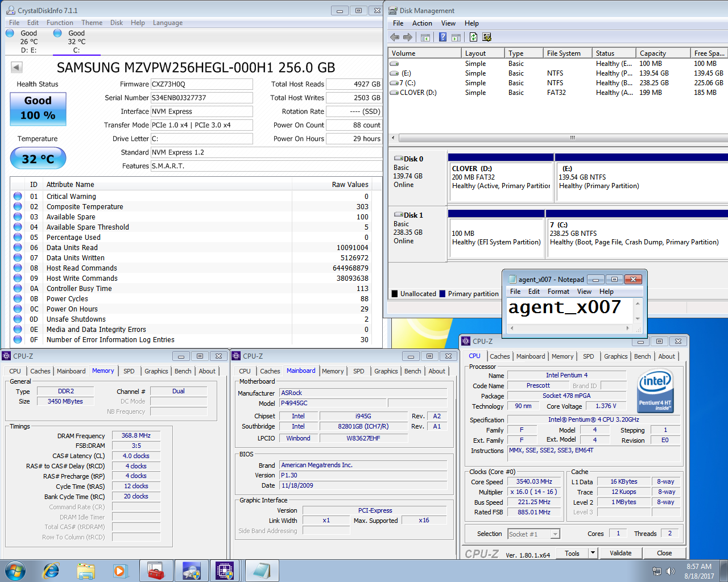The height and width of the screenshot is (582, 728).
Task: Open About tab in CPU-Z window showing Pentium 4 processor
Action: pos(667,356)
